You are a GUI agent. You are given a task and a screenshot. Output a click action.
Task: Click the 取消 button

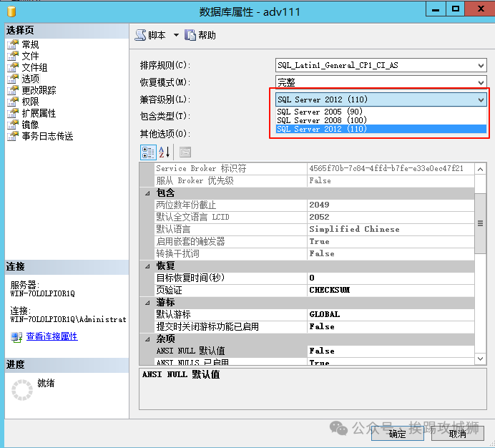pos(458,434)
